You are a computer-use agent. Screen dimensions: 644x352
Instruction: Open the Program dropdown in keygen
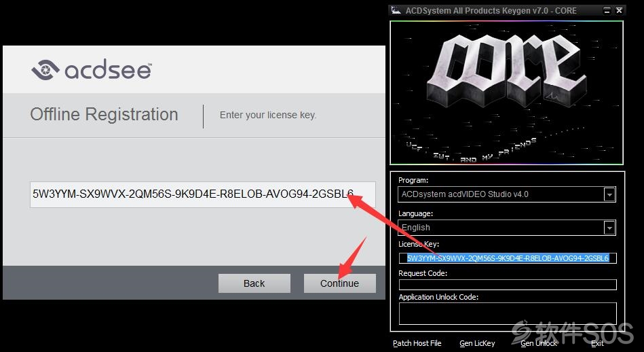coord(507,194)
